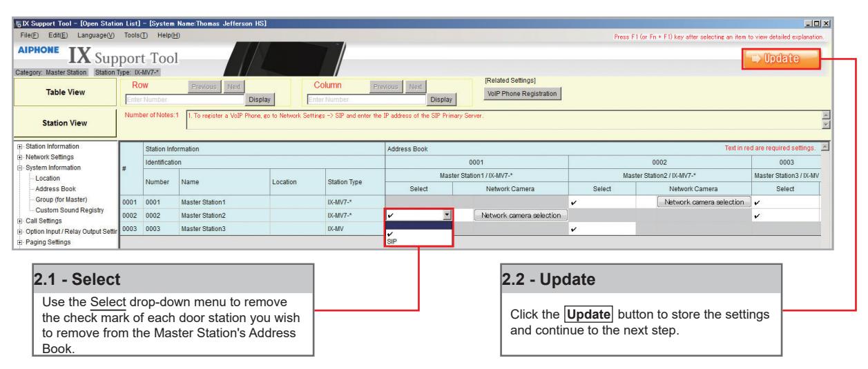Click Display button for Column
The width and height of the screenshot is (868, 369).
[441, 99]
